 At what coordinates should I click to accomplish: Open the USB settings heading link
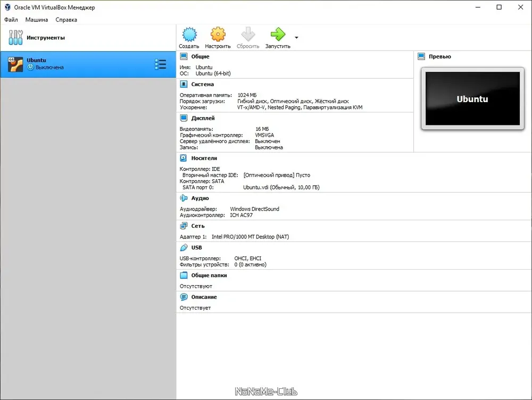click(x=196, y=248)
